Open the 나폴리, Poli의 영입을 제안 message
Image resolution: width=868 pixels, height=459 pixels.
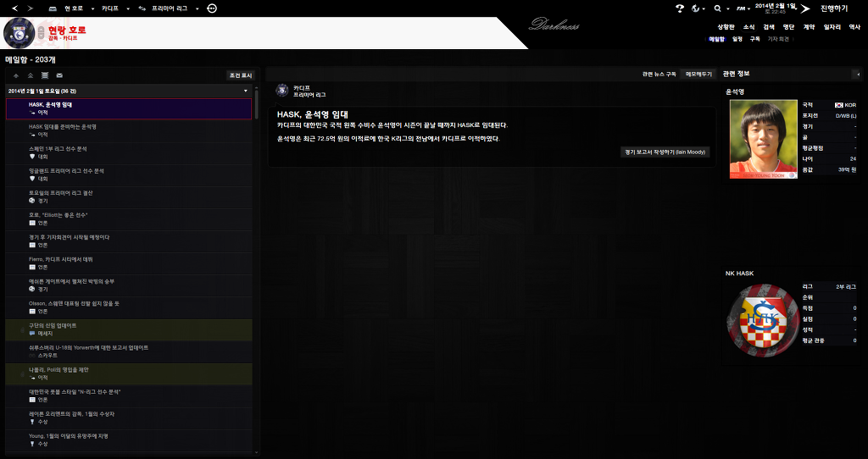point(129,374)
